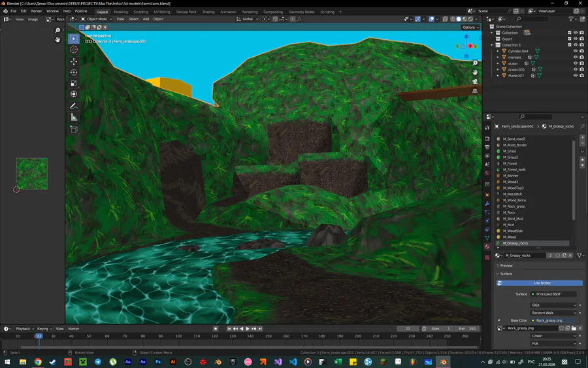Screen dimensions: 588x368
Task: Uncheck the Export collection checkbox
Action: tap(569, 39)
